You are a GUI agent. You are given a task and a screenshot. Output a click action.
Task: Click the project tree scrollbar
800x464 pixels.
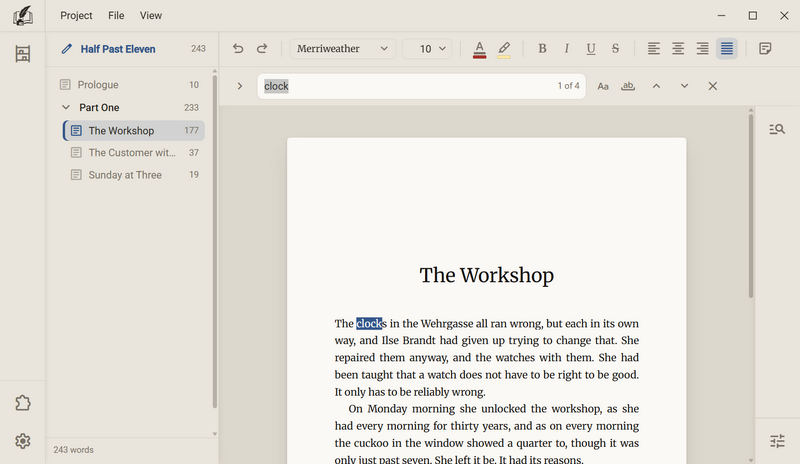tap(215, 242)
